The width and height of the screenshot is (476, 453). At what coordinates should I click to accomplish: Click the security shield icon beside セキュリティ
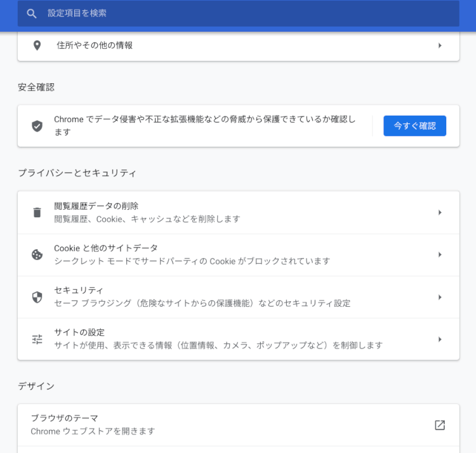click(37, 297)
